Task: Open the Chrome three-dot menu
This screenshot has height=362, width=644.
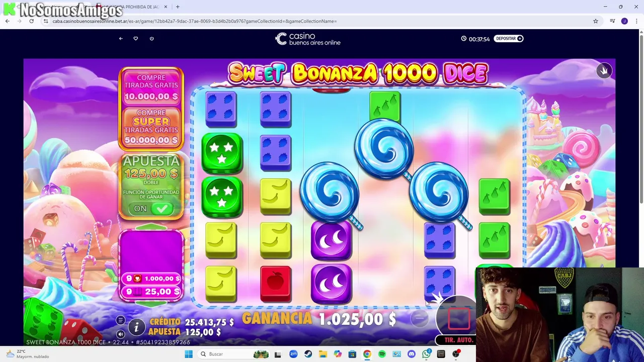Action: [x=636, y=21]
